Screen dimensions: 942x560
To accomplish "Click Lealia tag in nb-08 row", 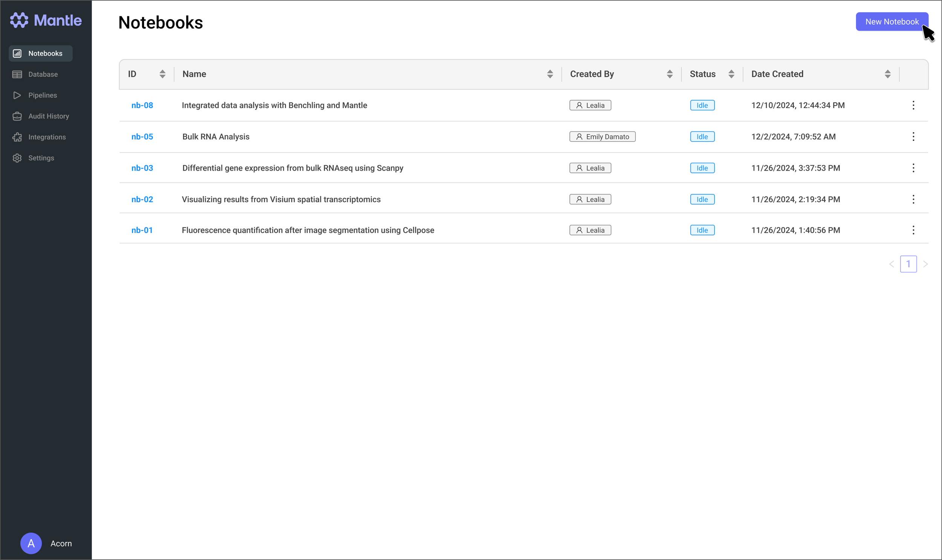I will tap(590, 105).
